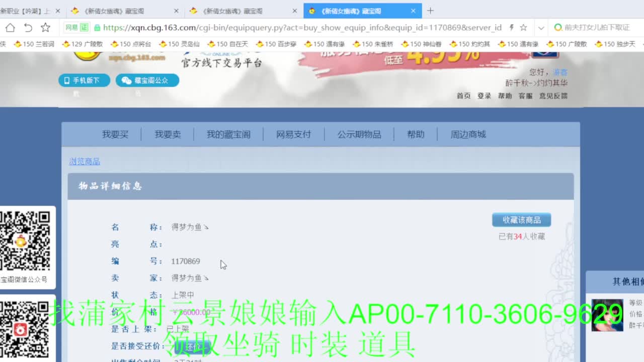Viewport: 644px width, 362px height.
Task: Open bookmark 150 灵总仙
Action: tap(179, 44)
